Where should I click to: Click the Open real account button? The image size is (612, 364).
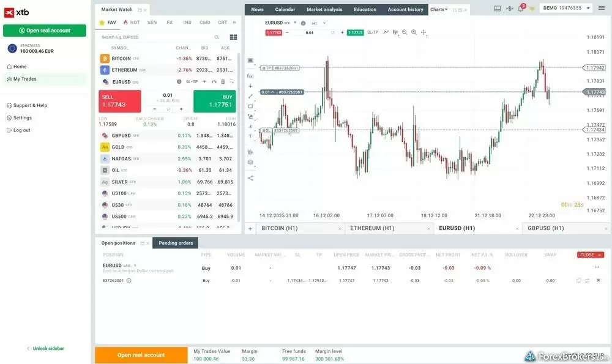pos(45,29)
